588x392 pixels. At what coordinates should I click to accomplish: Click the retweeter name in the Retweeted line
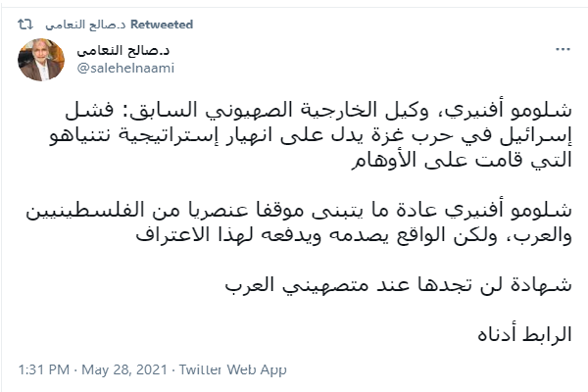coord(84,24)
